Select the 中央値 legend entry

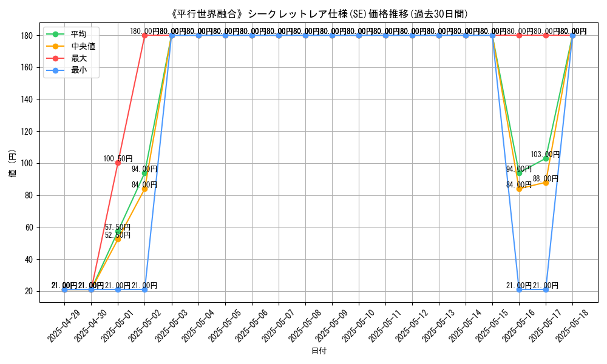[71, 46]
